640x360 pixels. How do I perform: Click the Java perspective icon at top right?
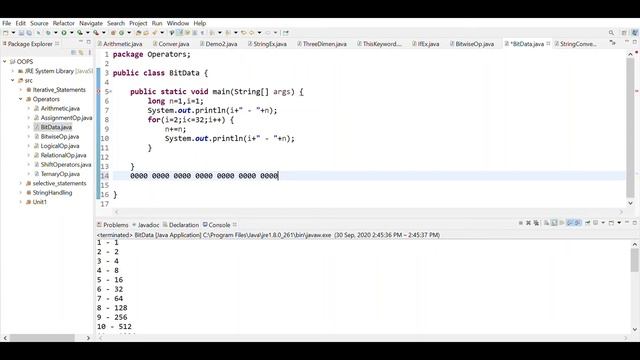[635, 33]
